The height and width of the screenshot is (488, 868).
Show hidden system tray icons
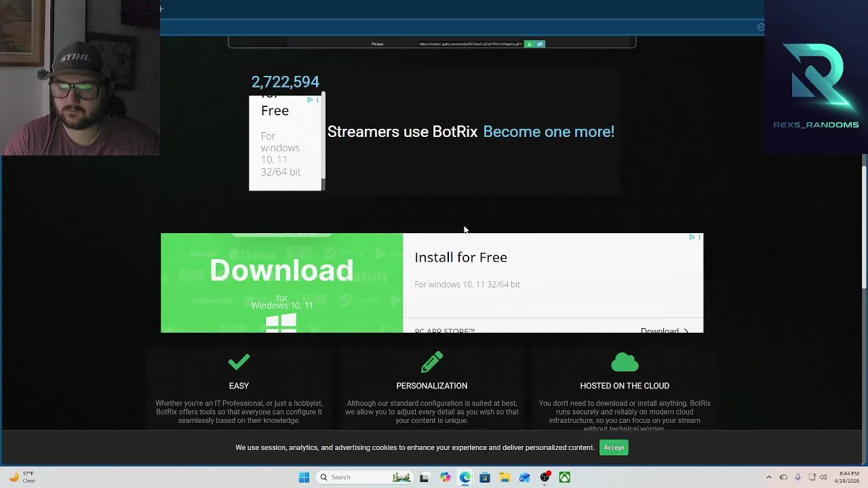pos(768,477)
